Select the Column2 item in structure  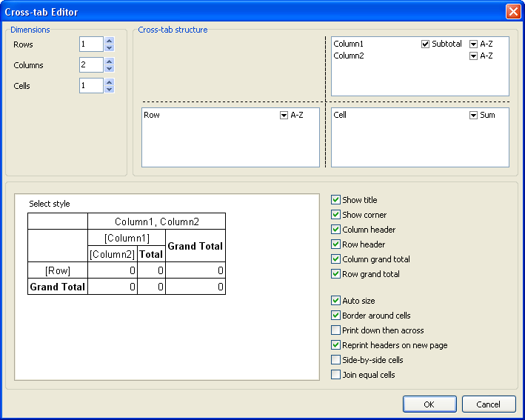coord(349,56)
